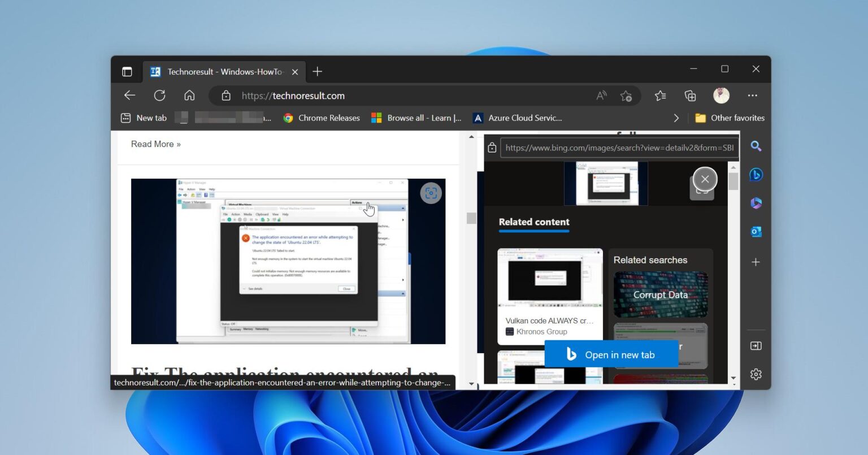
Task: Click the Bing panel scrollbar thumb
Action: (x=733, y=181)
